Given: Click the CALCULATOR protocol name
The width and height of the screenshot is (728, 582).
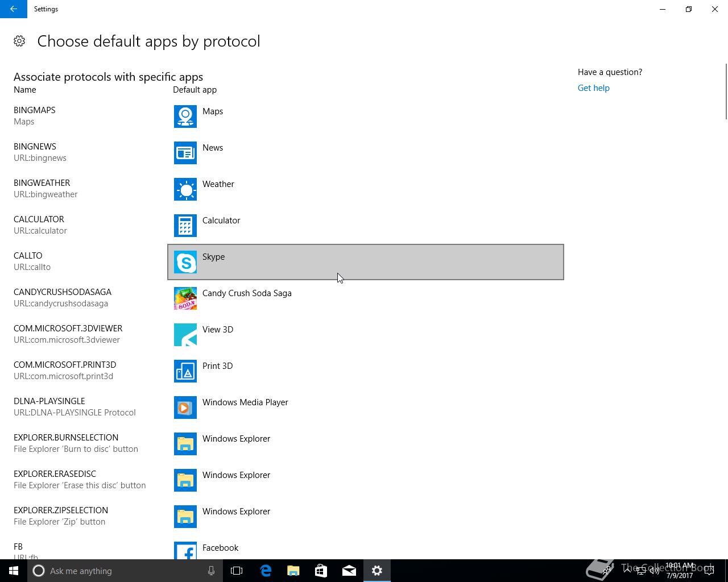Looking at the screenshot, I should pos(39,219).
